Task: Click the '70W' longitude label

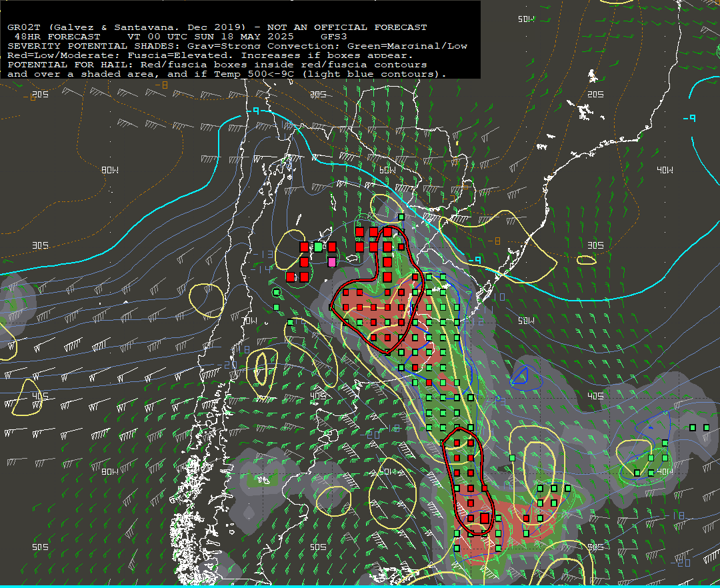Action: coord(250,321)
